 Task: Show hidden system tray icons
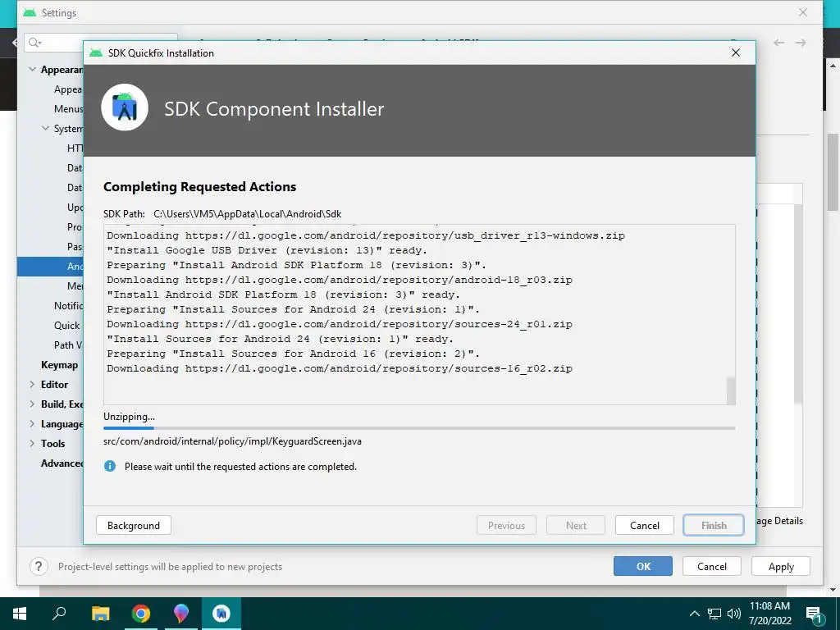pyautogui.click(x=694, y=614)
